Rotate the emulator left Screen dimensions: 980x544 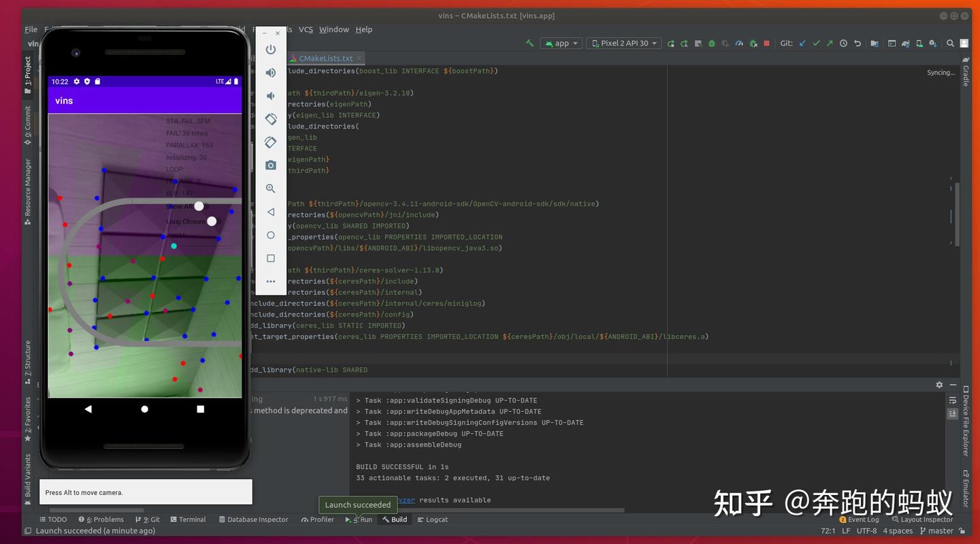pyautogui.click(x=270, y=118)
